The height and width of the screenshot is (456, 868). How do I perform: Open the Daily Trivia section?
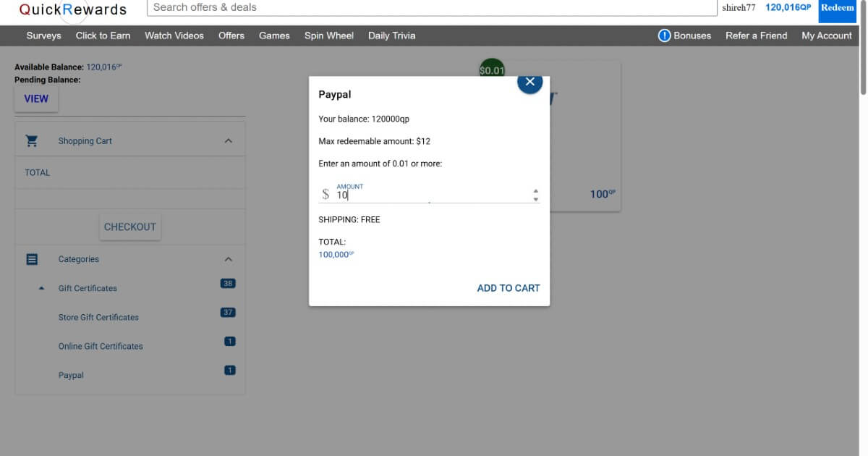(391, 35)
